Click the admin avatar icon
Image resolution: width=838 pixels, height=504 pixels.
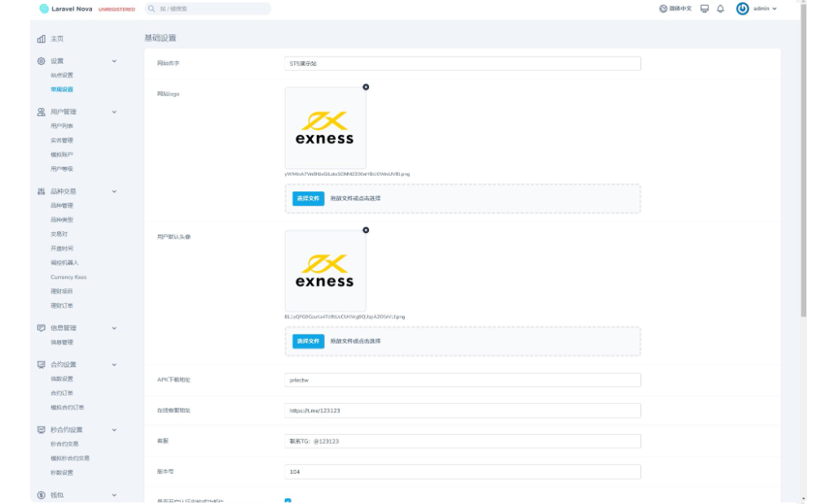click(742, 9)
